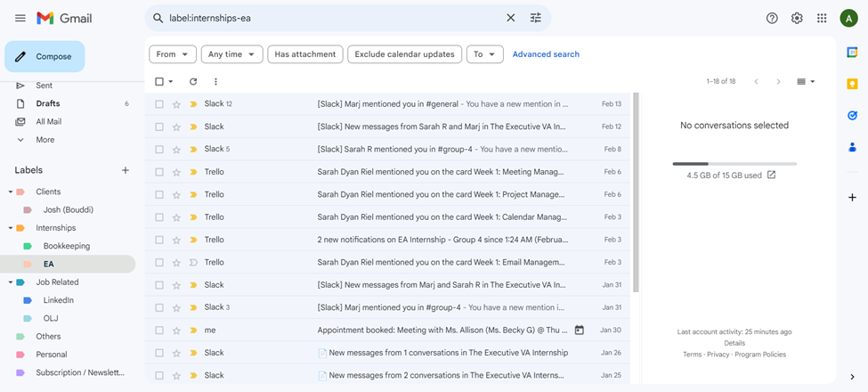Image resolution: width=868 pixels, height=392 pixels.
Task: Select the checkbox for the first Trello email
Action: (x=159, y=172)
